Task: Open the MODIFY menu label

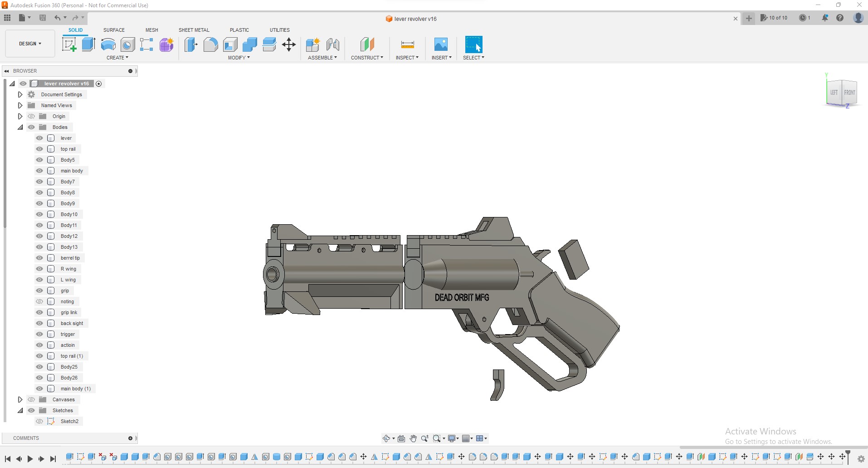Action: [239, 58]
